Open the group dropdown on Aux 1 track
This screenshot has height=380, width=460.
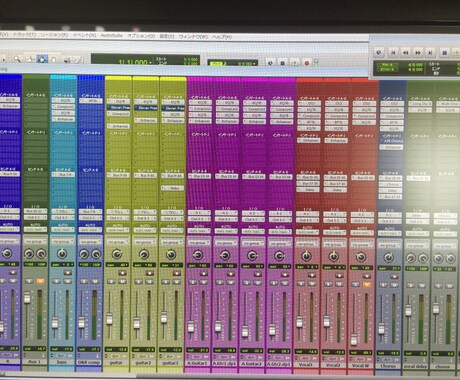tap(35, 241)
